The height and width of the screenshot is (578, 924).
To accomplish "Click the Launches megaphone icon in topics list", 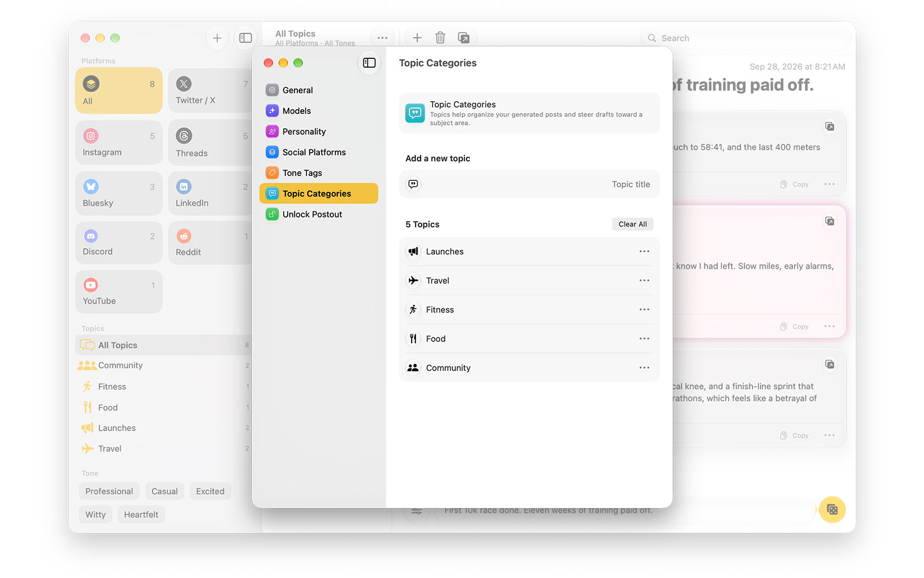I will click(413, 251).
